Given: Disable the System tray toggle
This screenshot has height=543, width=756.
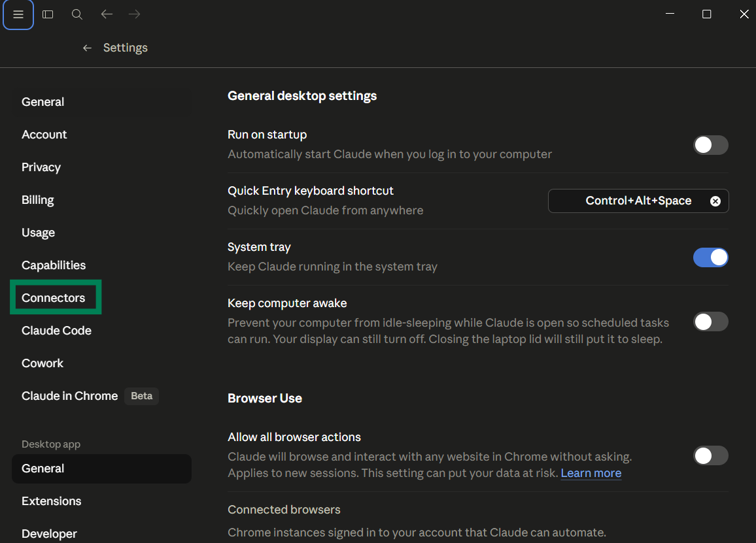Looking at the screenshot, I should click(x=711, y=257).
